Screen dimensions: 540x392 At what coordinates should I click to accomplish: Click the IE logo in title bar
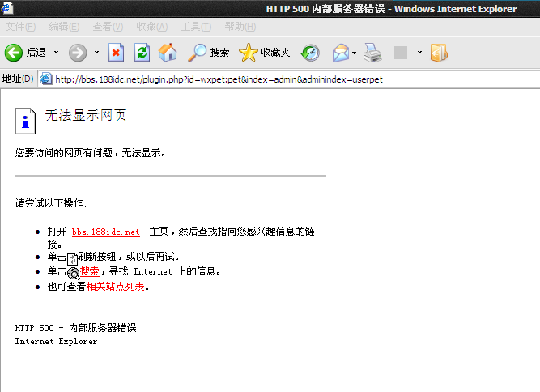click(x=7, y=7)
